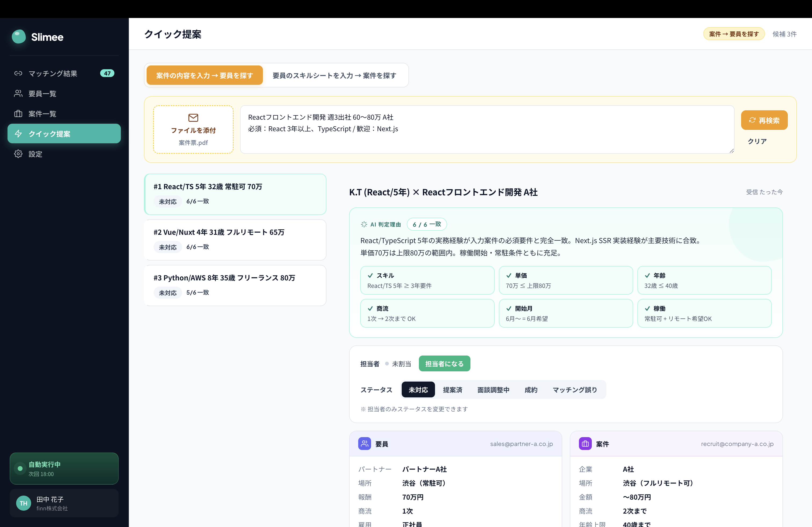This screenshot has width=812, height=527.
Task: Set status to 未対応
Action: pos(418,390)
